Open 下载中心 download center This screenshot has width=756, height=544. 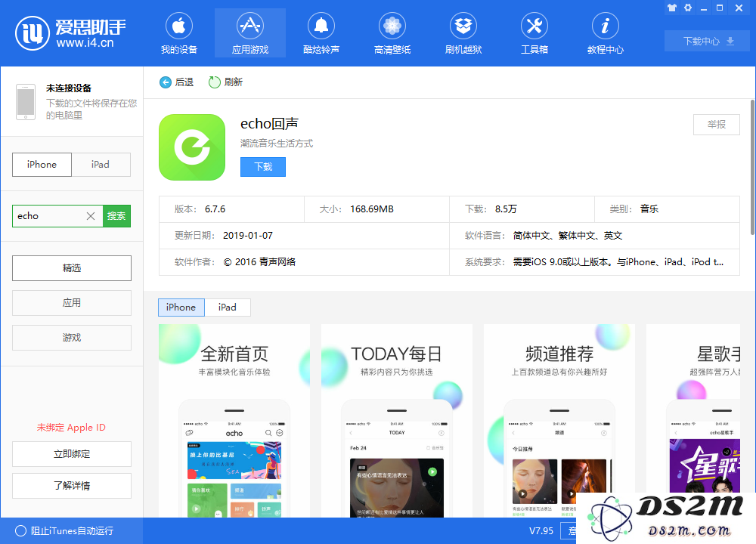tap(707, 41)
